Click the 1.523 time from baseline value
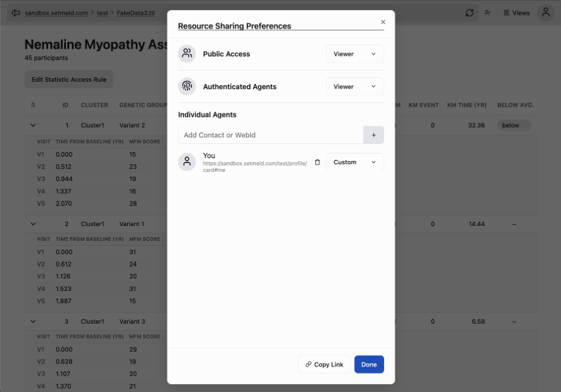This screenshot has width=561, height=392. [64, 289]
